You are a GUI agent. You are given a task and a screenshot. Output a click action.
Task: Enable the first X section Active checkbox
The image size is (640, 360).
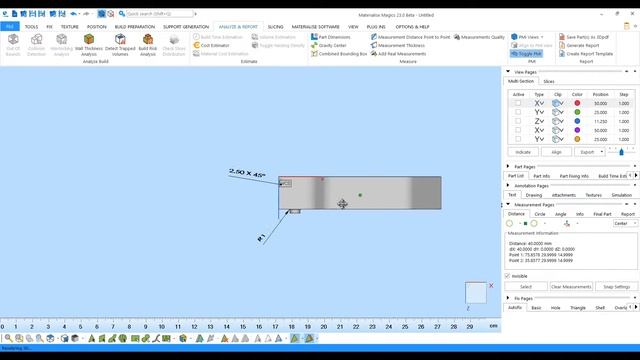pos(518,103)
